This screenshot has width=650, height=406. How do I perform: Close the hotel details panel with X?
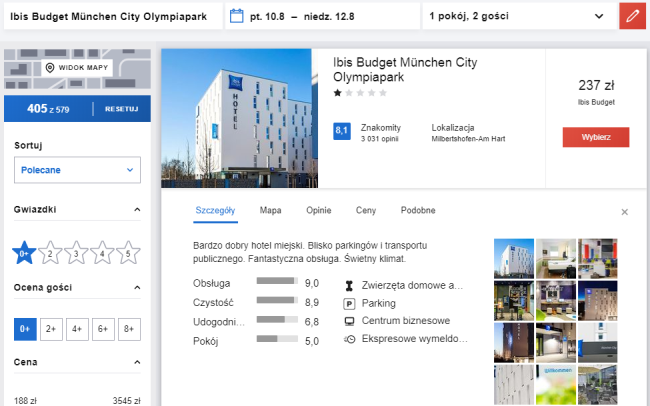tap(625, 212)
